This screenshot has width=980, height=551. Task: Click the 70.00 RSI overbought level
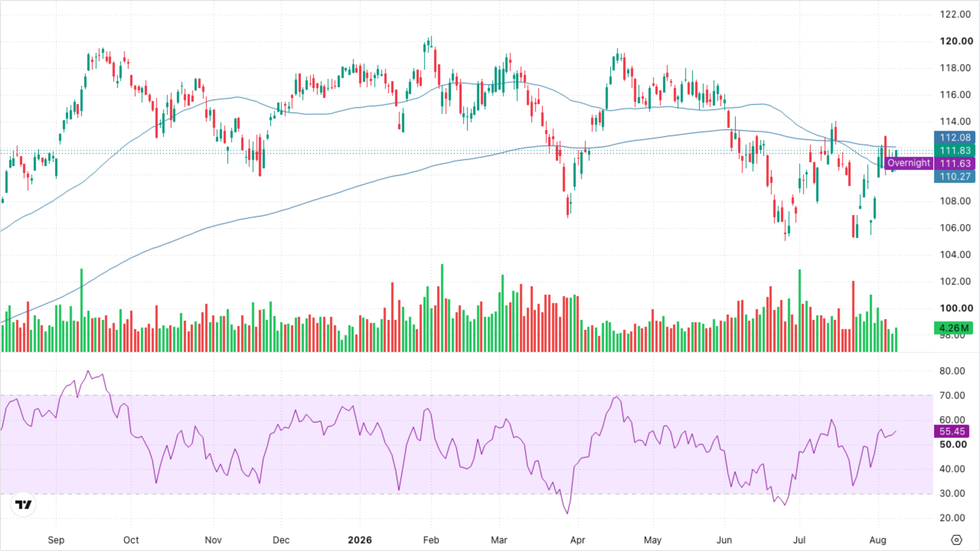952,395
